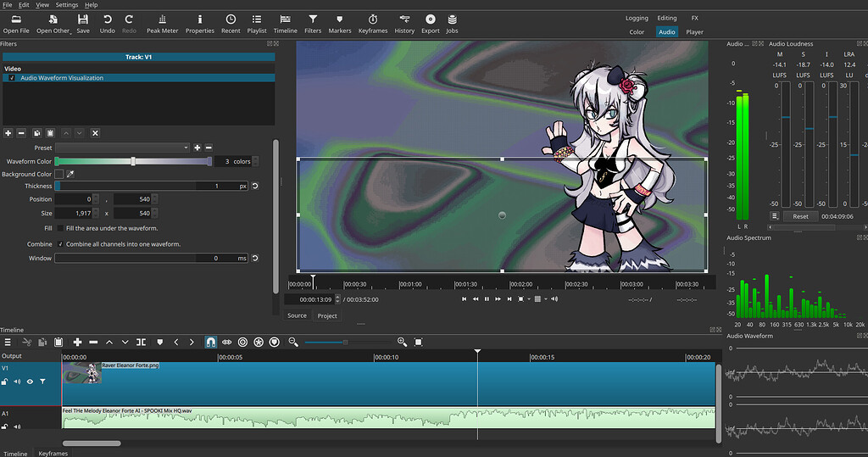Reset the Audio Loudness meters
Screen dimensions: 868x457
pos(800,216)
